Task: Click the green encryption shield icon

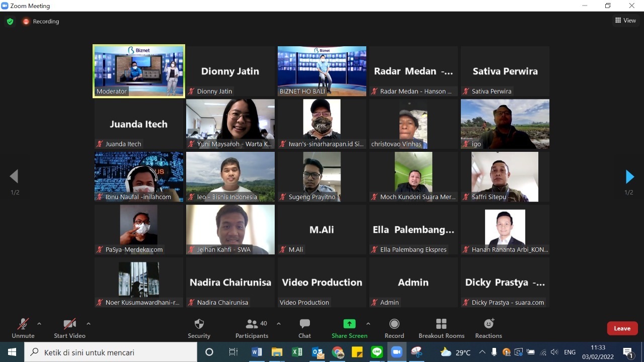Action: point(10,22)
